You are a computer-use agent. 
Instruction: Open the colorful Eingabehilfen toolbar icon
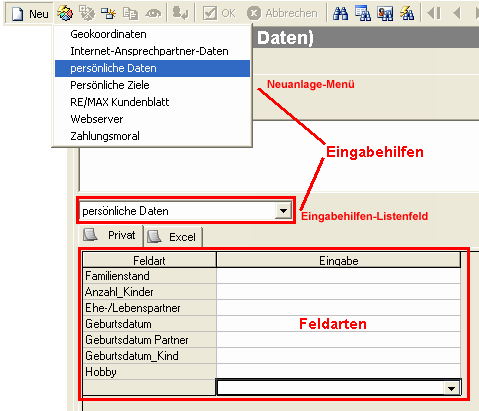pyautogui.click(x=65, y=13)
